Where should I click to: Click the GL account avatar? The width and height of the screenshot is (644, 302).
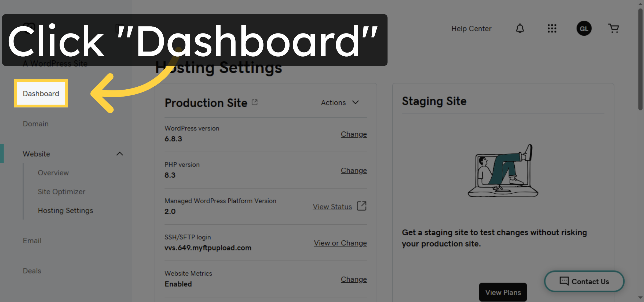click(x=584, y=28)
